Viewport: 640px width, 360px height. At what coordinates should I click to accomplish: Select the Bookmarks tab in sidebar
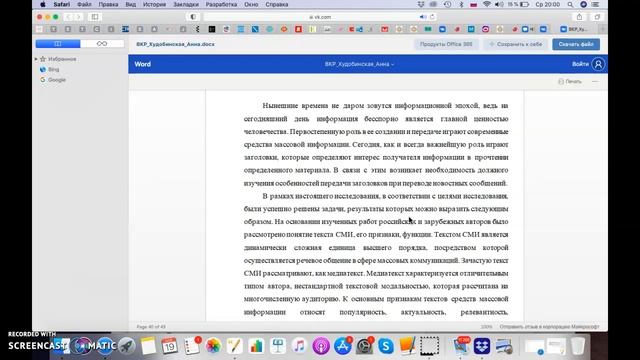(x=58, y=44)
